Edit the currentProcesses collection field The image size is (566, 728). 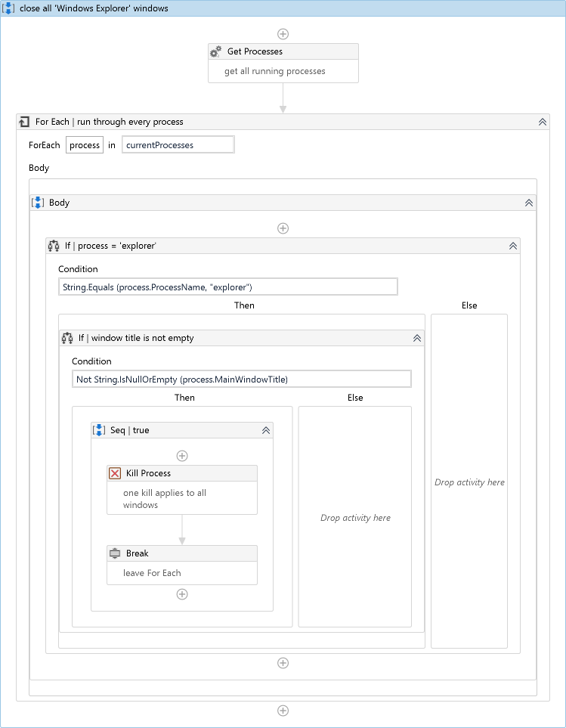tap(178, 145)
